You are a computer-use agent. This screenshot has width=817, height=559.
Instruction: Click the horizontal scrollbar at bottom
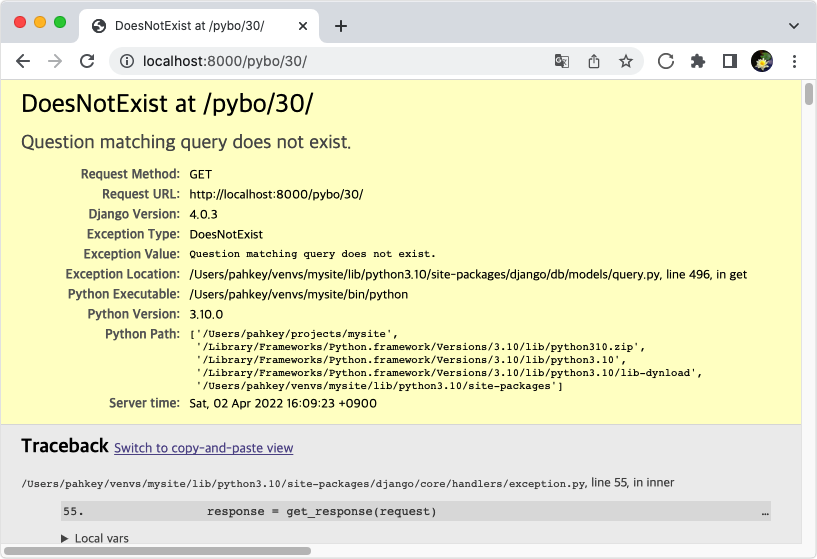tap(157, 551)
